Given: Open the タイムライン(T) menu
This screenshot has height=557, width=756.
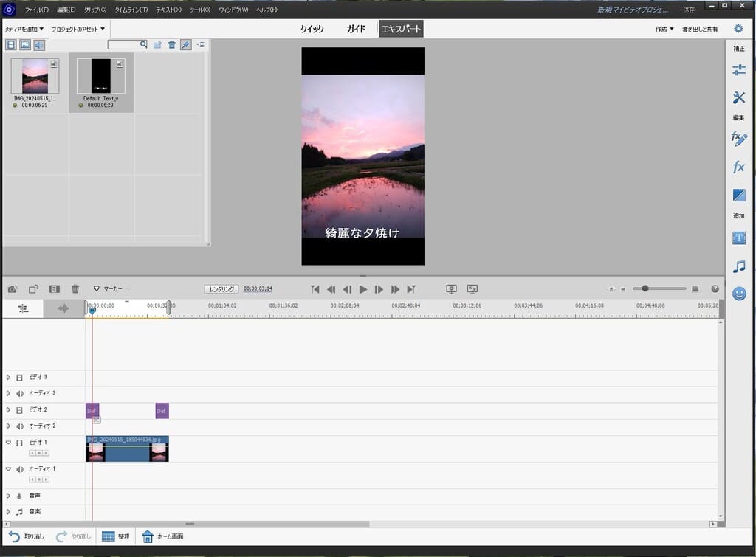Looking at the screenshot, I should point(131,10).
